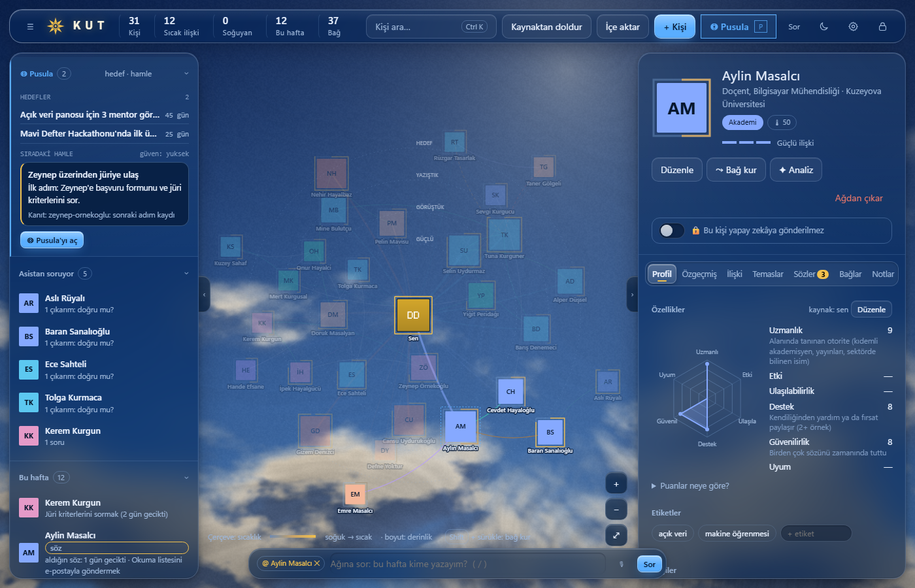Viewport: 915px width, 588px height.
Task: Click the '+ etiket' tag input
Action: 816,534
